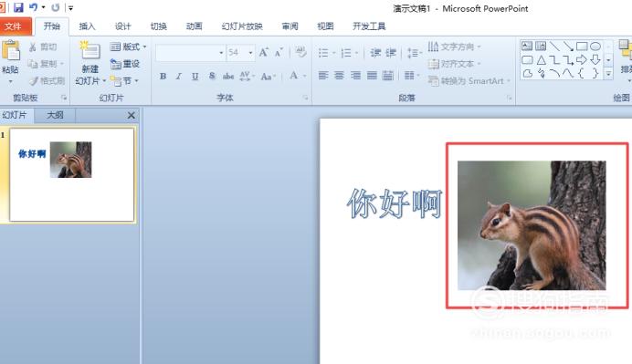Click the distributed alignment icon
Screen dimensions: 632x364
tap(388, 76)
